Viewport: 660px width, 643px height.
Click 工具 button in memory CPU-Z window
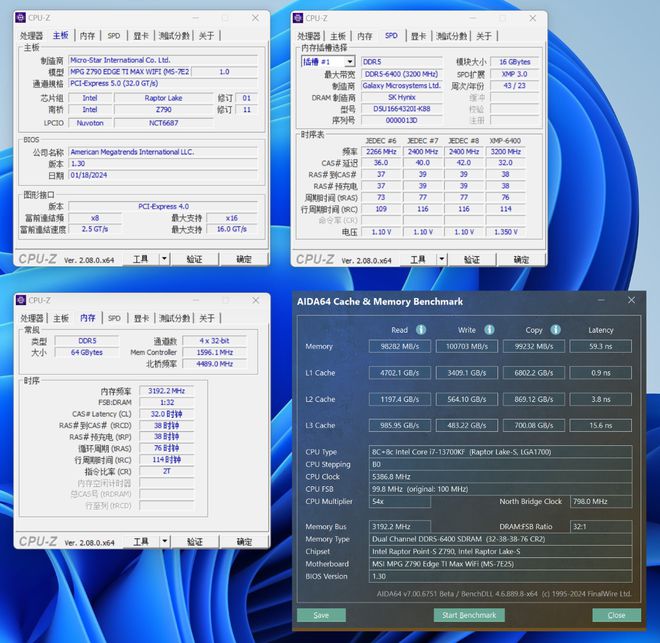click(141, 541)
